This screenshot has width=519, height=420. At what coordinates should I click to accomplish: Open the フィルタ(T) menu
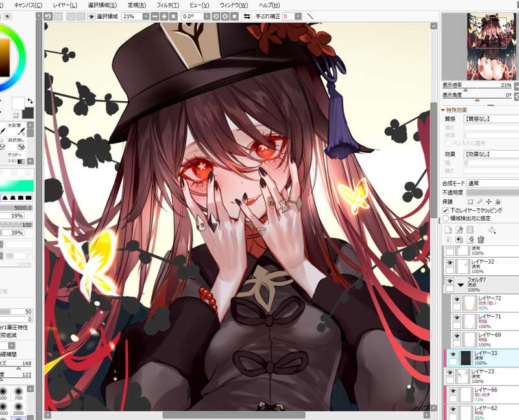[x=167, y=5]
